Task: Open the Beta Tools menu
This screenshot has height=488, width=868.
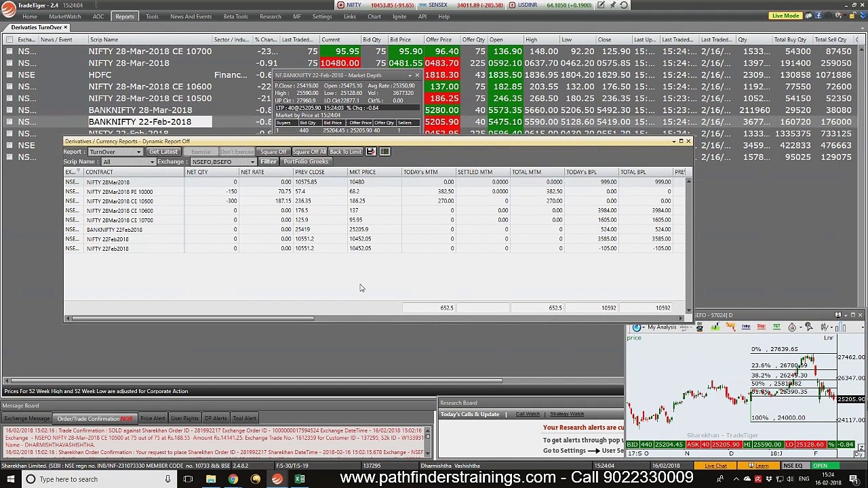Action: click(x=235, y=16)
